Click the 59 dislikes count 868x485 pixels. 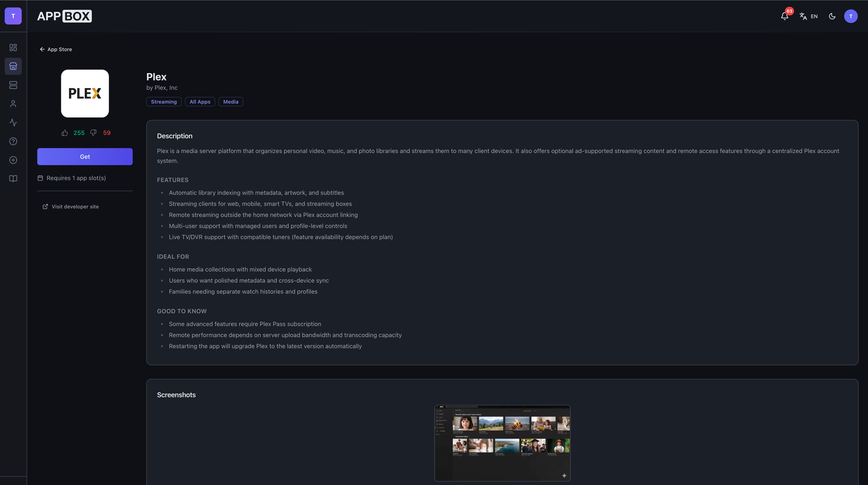(107, 133)
